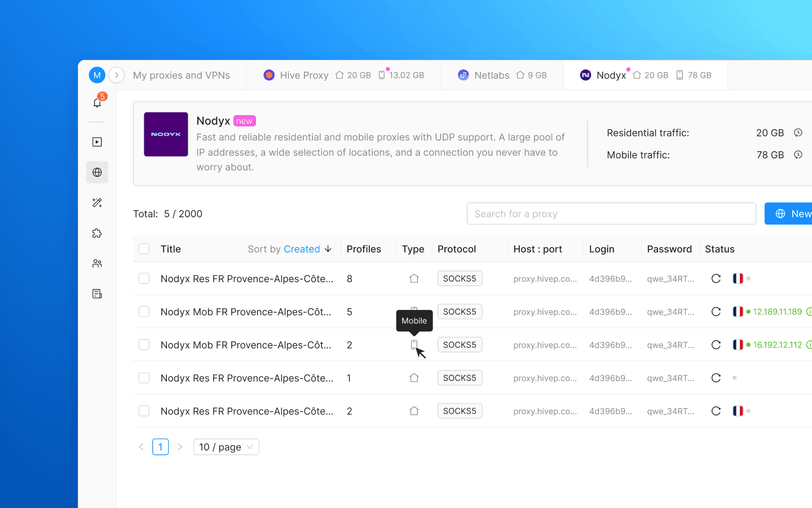Select page 1 in pagination

[x=161, y=447]
